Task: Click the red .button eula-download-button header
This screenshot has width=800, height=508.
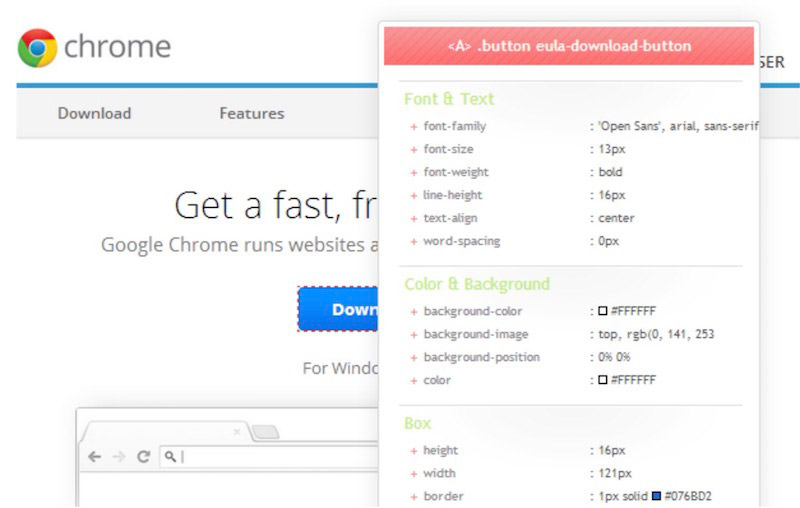Action: (x=569, y=46)
